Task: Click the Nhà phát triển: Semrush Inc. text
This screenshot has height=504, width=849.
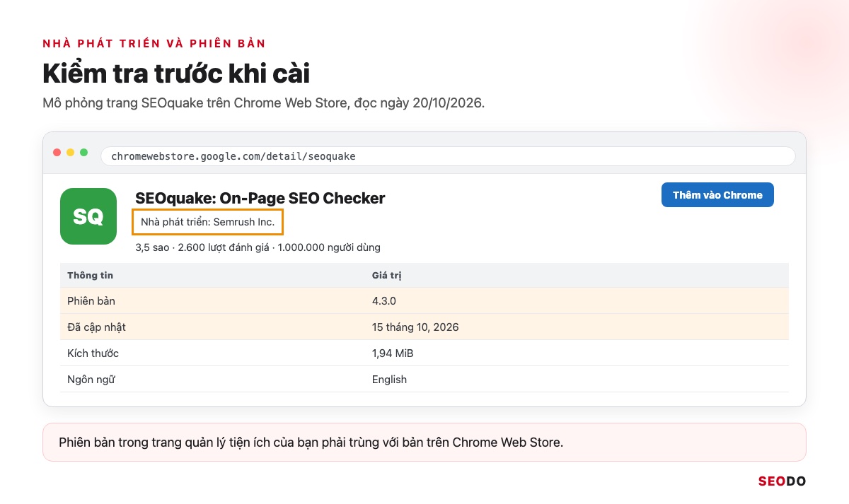Action: coord(208,222)
